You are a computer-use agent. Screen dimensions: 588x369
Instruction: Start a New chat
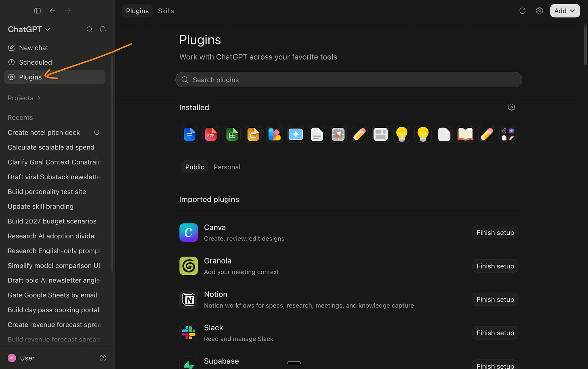tap(55, 48)
